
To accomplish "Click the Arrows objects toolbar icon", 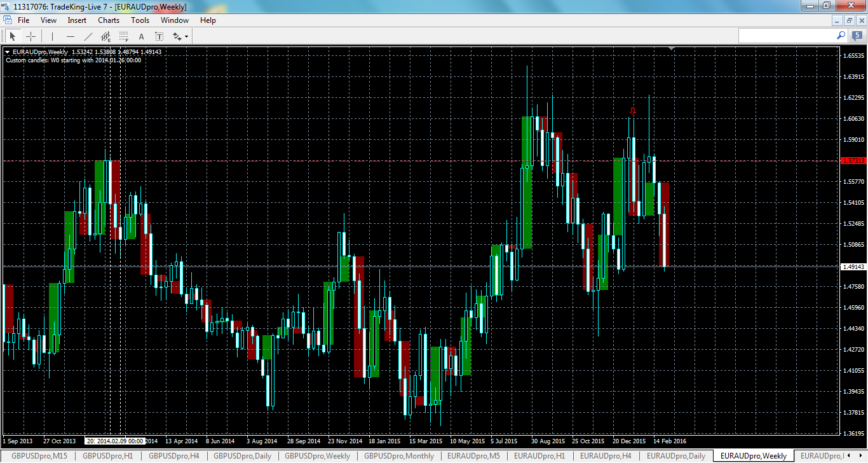I will click(177, 36).
